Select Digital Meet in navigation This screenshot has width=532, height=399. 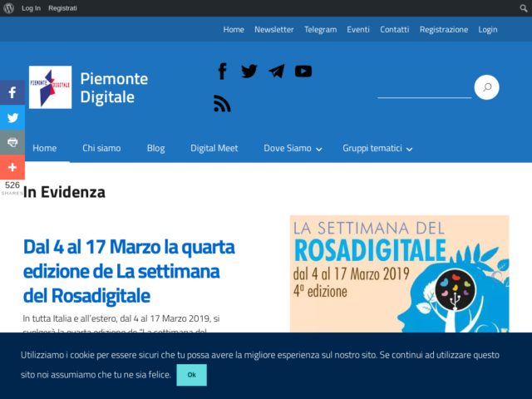(214, 148)
